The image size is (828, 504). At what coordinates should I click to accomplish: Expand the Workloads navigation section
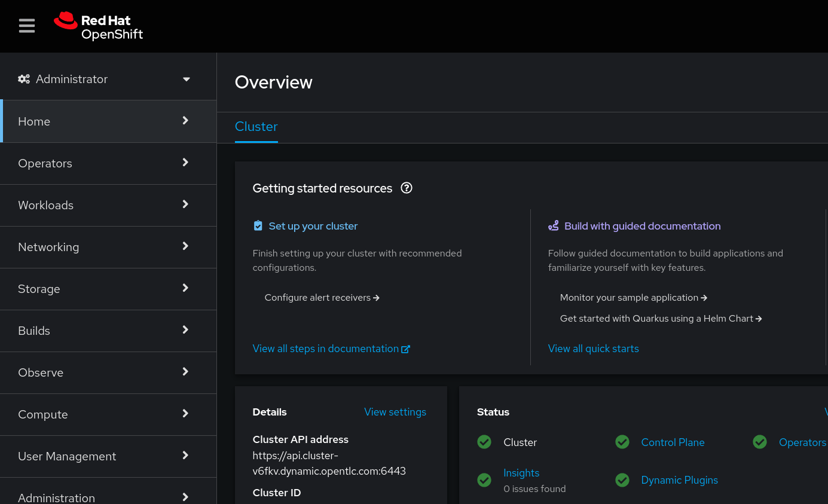108,205
